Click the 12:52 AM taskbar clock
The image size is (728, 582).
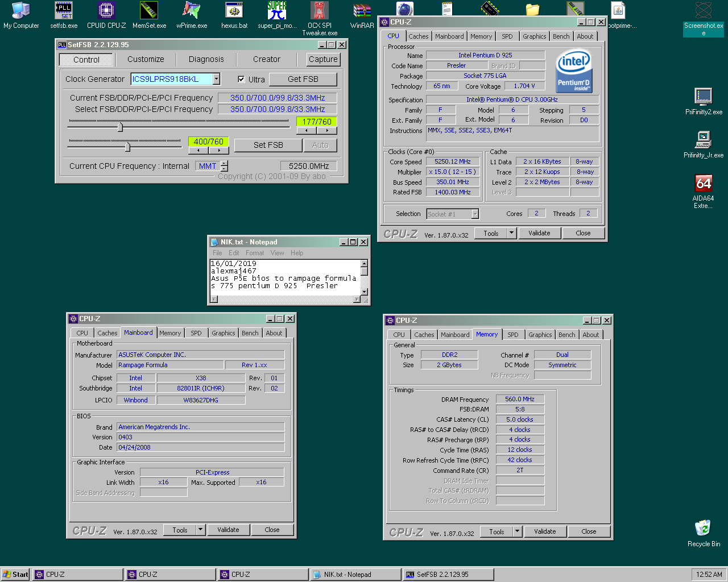pyautogui.click(x=709, y=575)
